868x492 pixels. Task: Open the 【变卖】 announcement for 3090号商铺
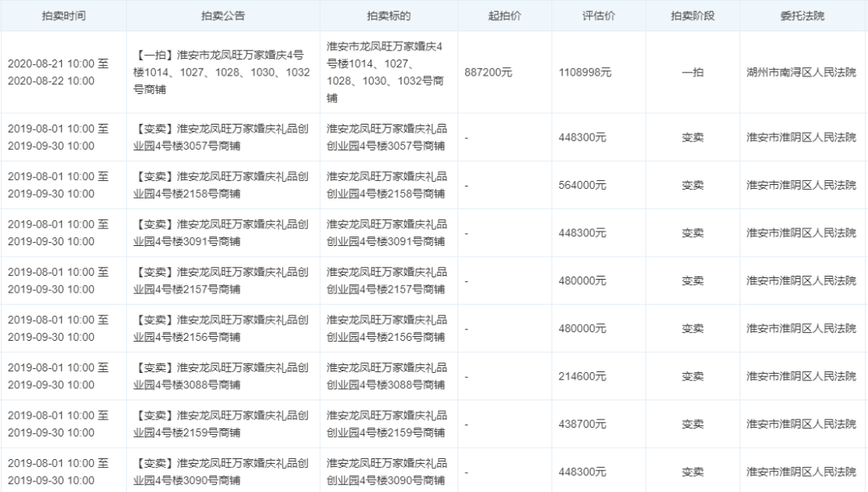pyautogui.click(x=220, y=472)
